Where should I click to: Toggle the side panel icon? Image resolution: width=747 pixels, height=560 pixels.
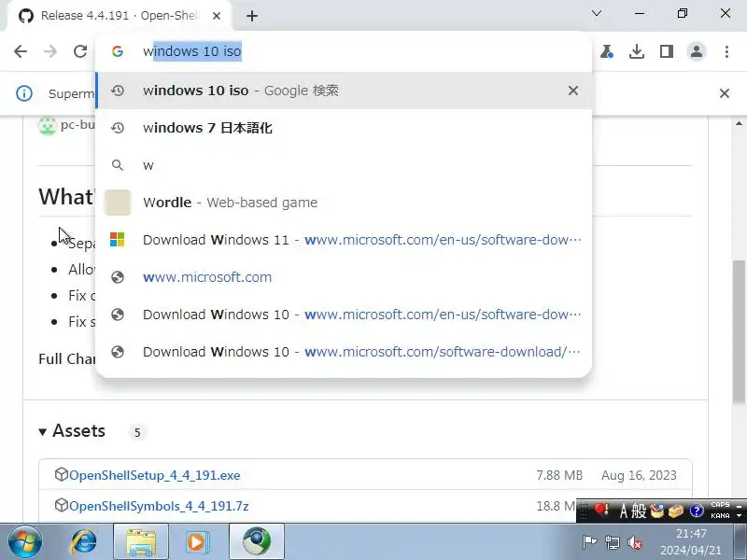(667, 51)
